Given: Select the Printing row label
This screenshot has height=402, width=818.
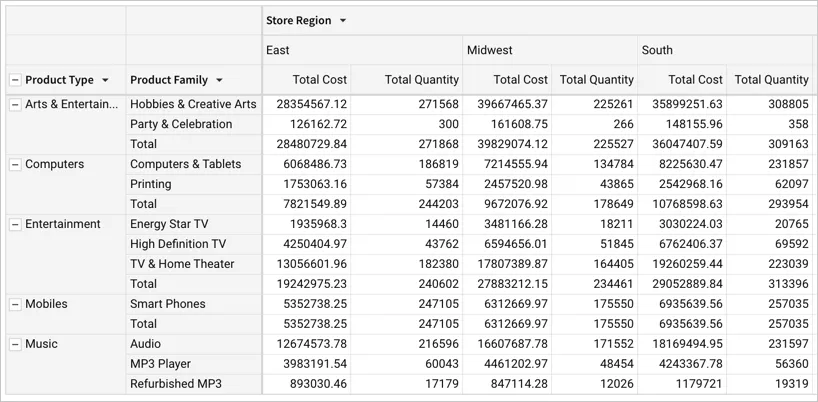Looking at the screenshot, I should pyautogui.click(x=151, y=184).
